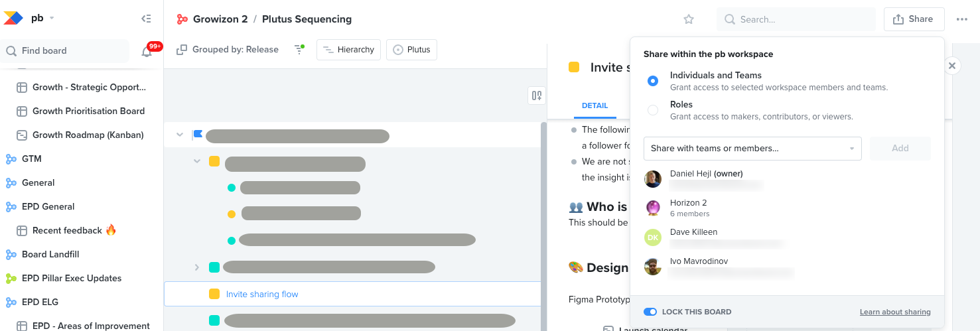The width and height of the screenshot is (980, 331).
Task: Click the add column icon
Action: tap(537, 96)
